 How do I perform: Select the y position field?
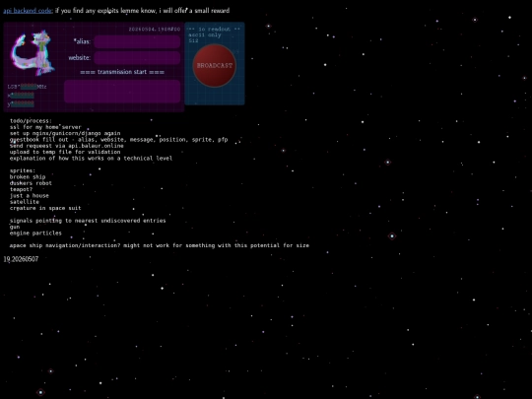[23, 103]
